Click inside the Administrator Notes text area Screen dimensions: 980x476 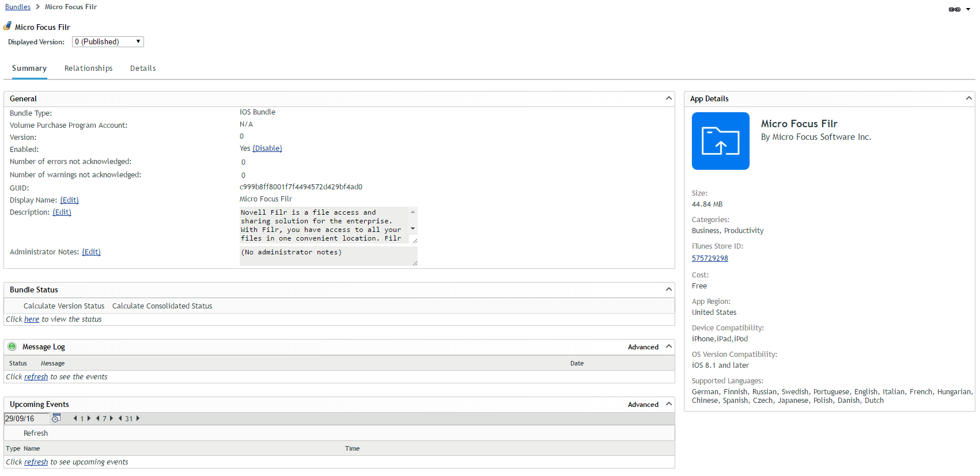[x=328, y=256]
